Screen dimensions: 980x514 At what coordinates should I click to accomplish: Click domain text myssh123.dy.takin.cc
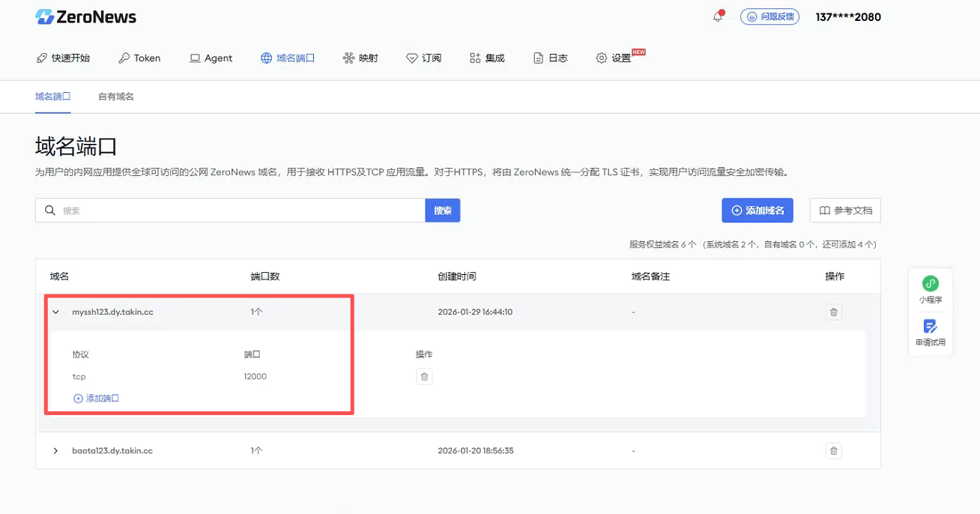click(x=112, y=312)
